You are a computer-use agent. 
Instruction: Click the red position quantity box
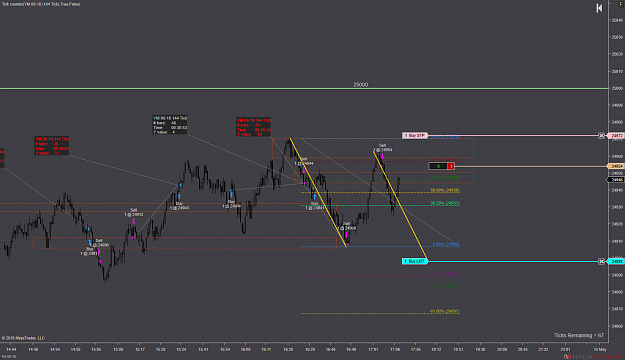point(451,166)
